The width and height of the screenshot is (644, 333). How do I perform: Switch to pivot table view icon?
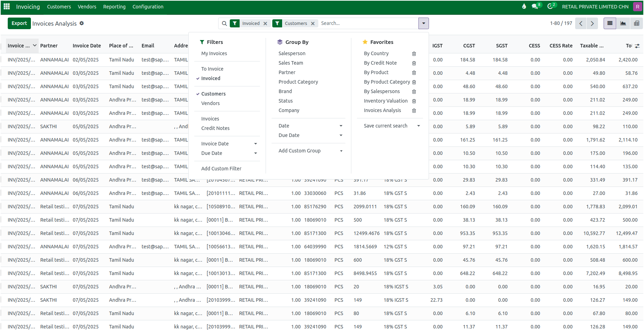[x=636, y=24]
